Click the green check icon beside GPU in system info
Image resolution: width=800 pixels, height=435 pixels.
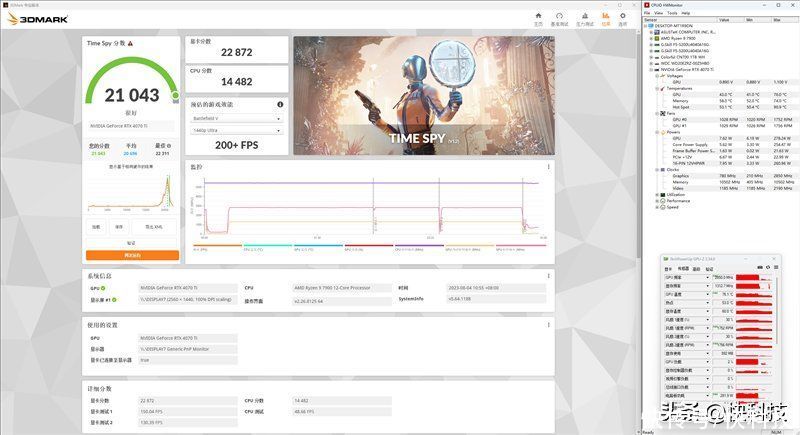point(103,288)
